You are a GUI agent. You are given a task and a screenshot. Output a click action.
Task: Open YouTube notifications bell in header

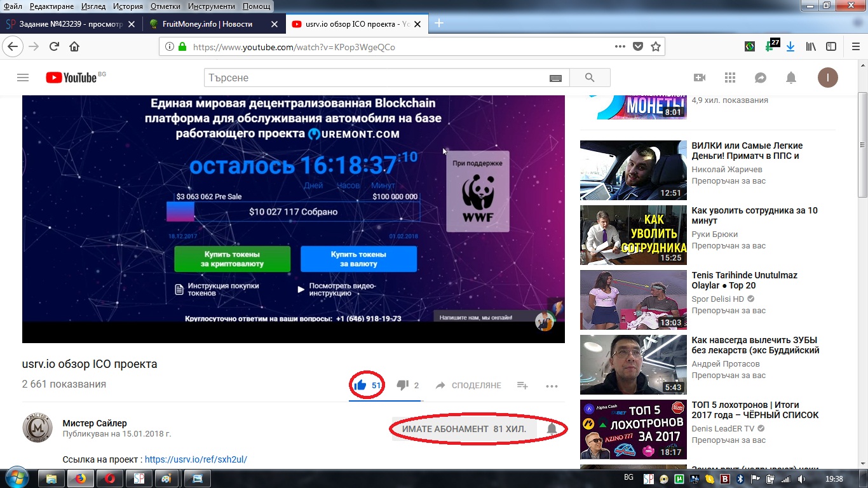[x=791, y=78]
